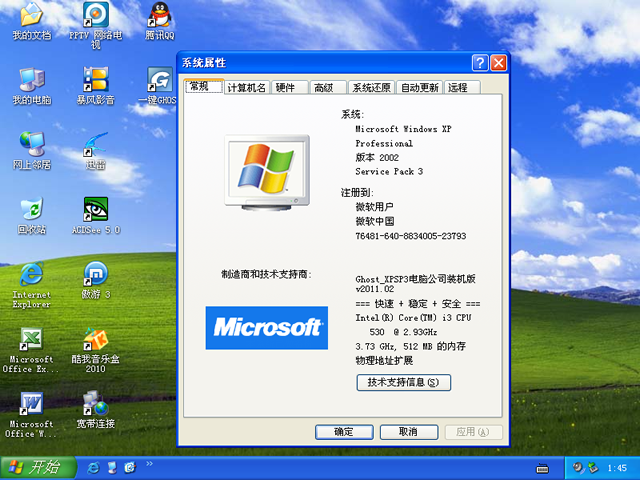Screen dimensions: 640x480
Task: Select the 回收站 recycle bin icon
Action: (32, 216)
